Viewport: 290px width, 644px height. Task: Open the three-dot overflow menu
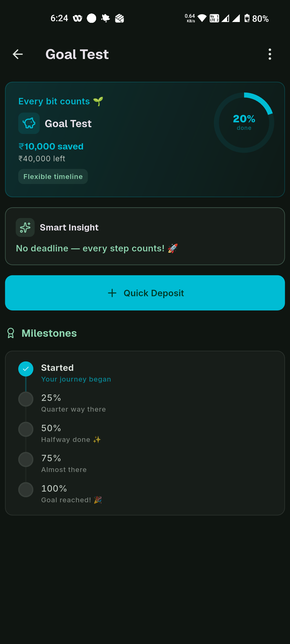coord(270,54)
